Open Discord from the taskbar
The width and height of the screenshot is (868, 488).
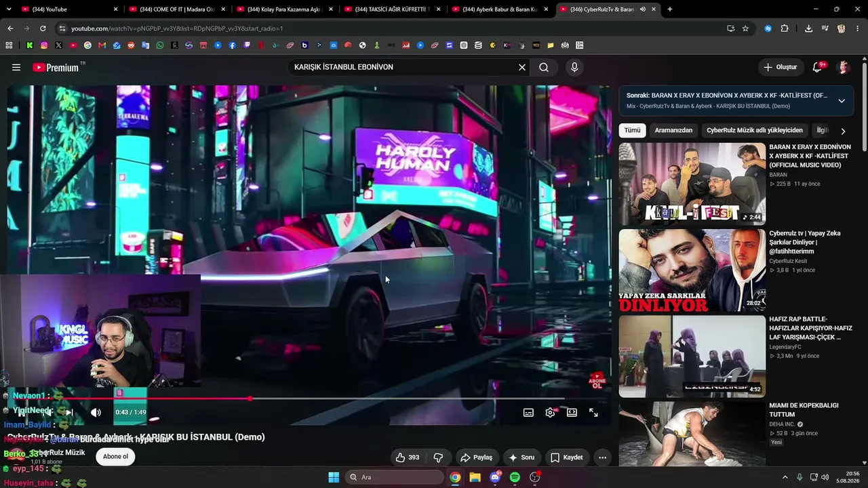495,477
